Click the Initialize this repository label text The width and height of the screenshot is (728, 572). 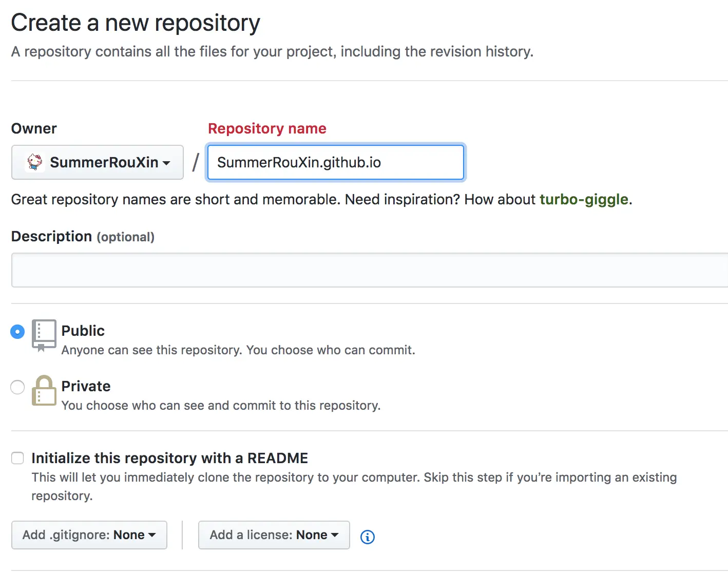click(x=169, y=458)
